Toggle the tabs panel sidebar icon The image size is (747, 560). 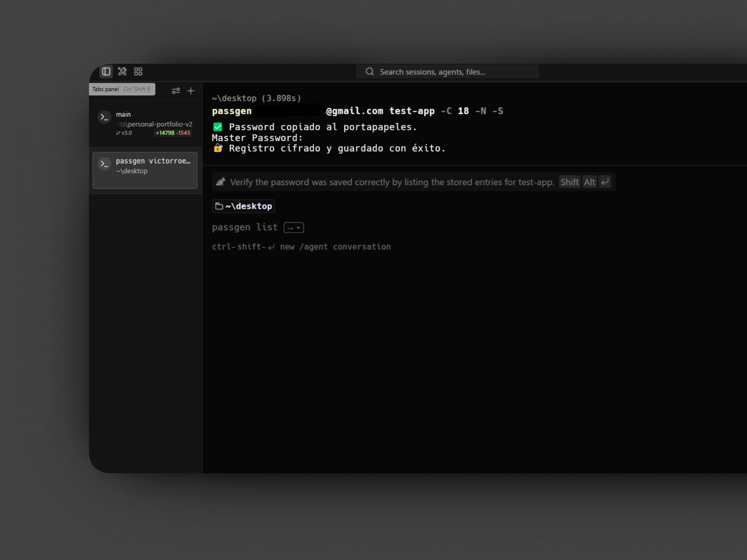(106, 72)
